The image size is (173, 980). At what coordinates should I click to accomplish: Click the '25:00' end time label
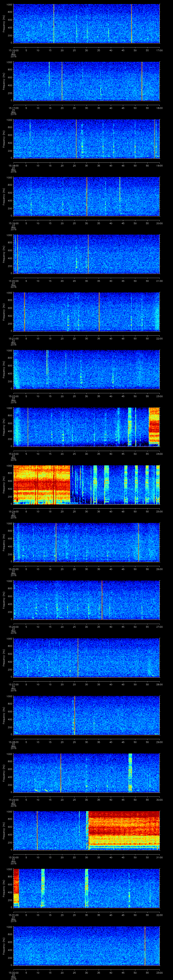(159, 511)
